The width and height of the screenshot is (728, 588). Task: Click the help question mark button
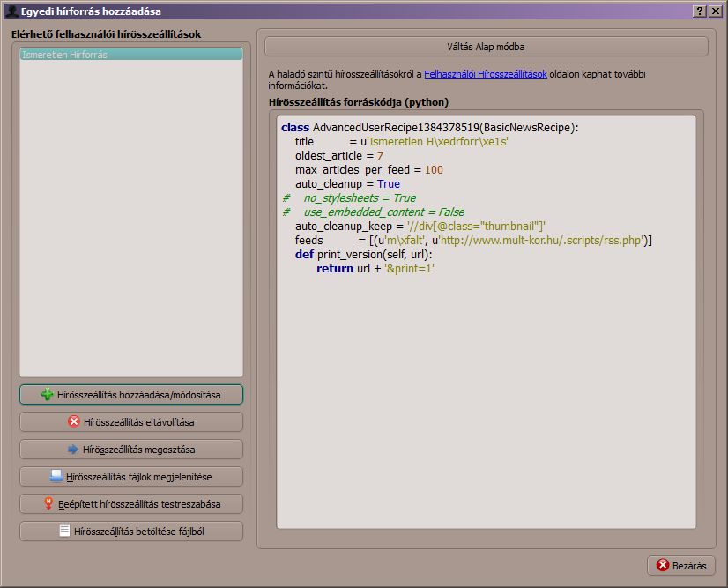click(x=699, y=11)
